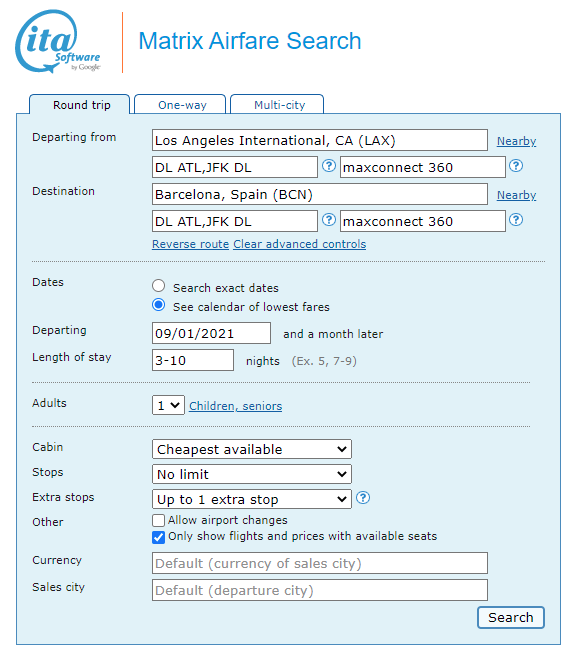Expand the Cabin dropdown
Screen dimensions: 574x663
point(251,449)
